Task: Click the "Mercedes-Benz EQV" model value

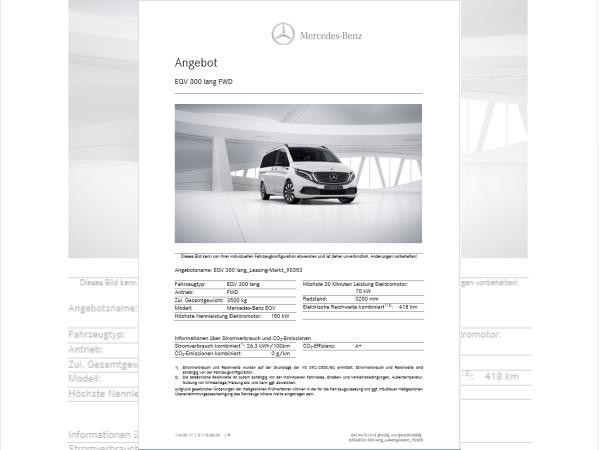Action: tap(250, 307)
